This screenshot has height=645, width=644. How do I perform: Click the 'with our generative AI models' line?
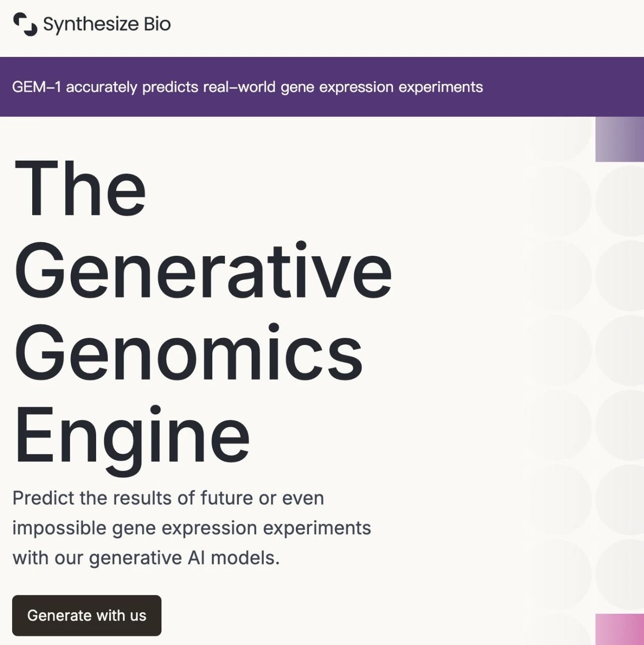click(x=146, y=558)
